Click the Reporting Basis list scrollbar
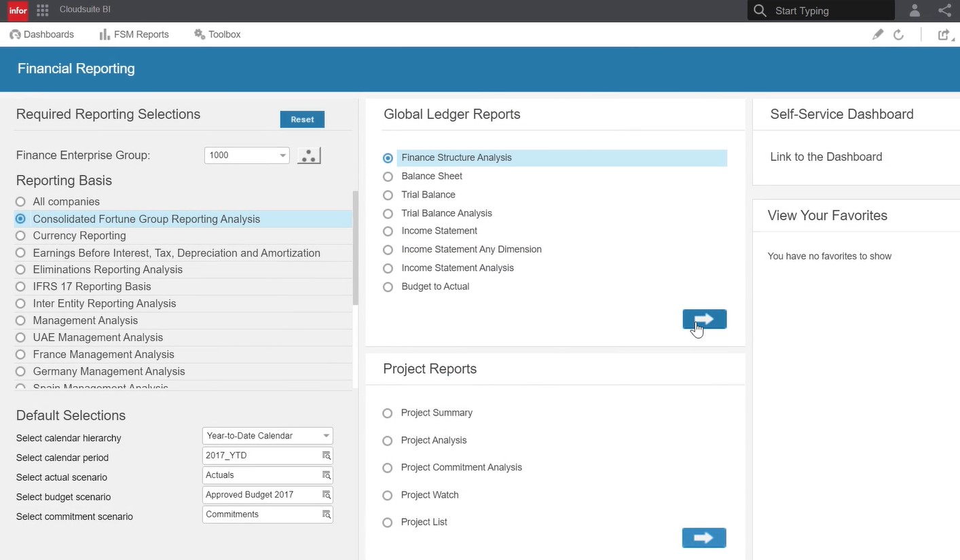960x560 pixels. pyautogui.click(x=355, y=248)
